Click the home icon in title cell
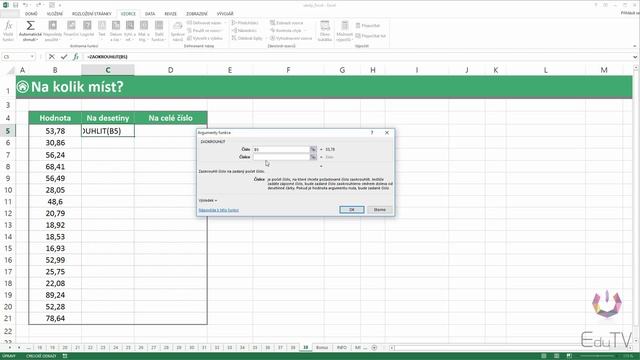Viewport: 640px width, 360px height. coord(23,87)
